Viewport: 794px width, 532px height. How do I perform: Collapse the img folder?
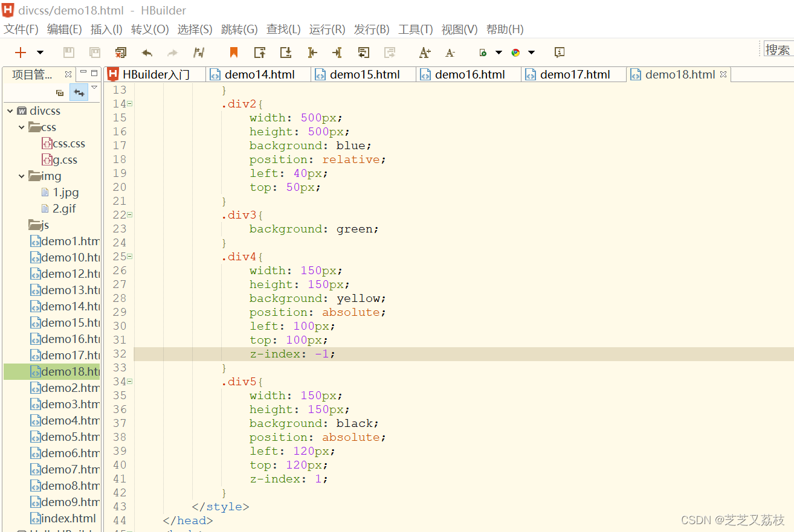(x=22, y=176)
